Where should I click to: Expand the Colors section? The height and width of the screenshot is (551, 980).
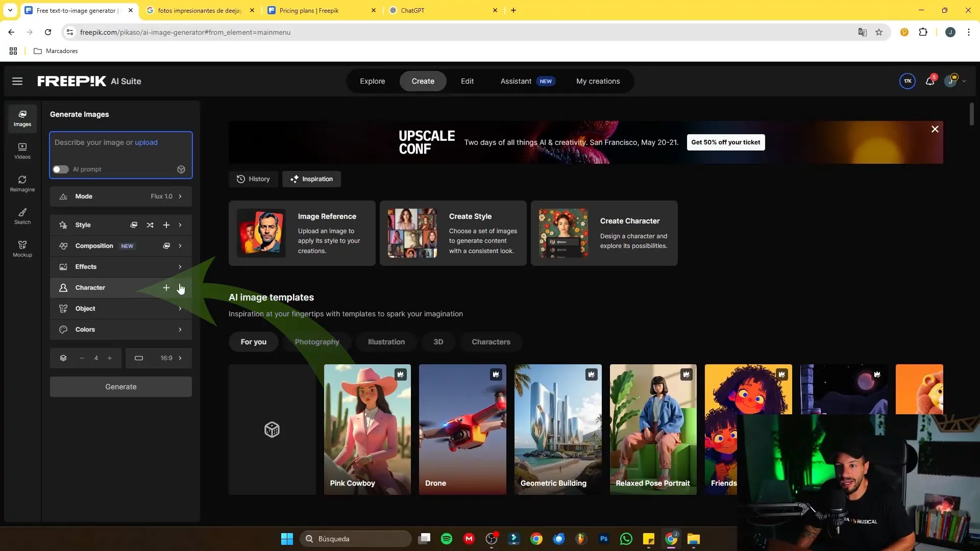121,330
